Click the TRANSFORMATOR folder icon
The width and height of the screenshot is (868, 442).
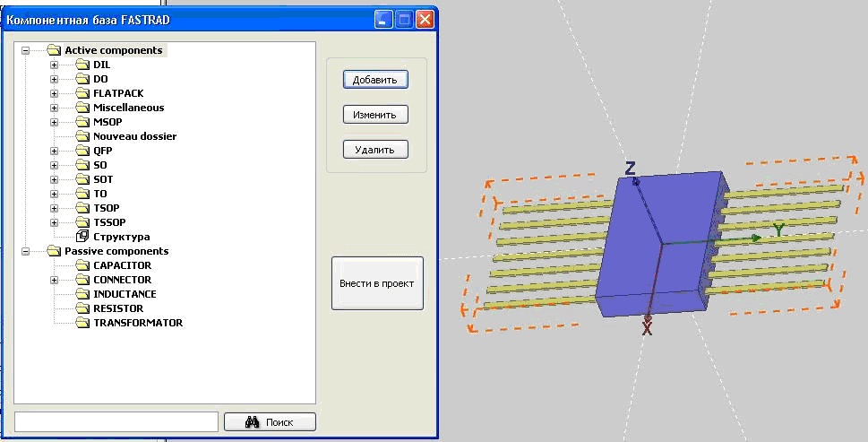82,323
